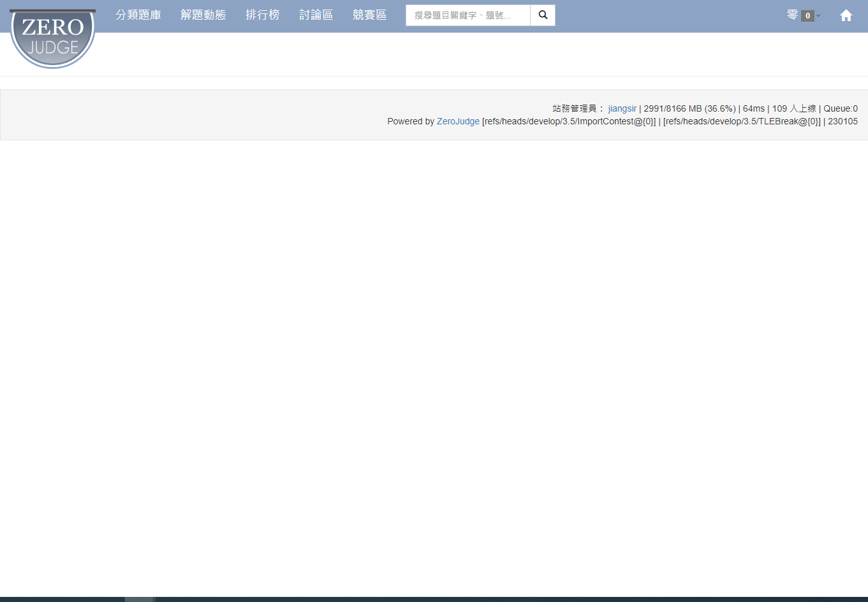Viewport: 868px width, 602px height.
Task: Click the grey notification count badge
Action: point(807,16)
